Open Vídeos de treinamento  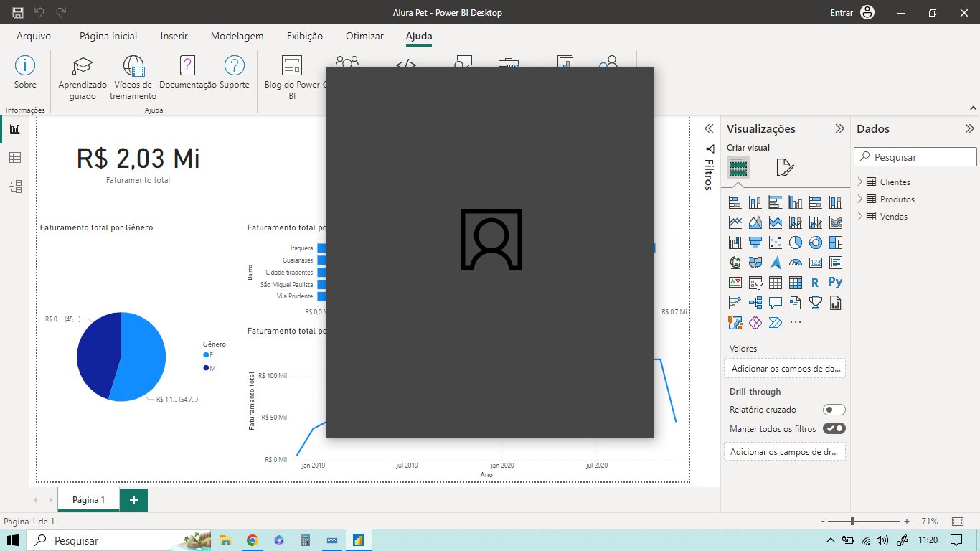(133, 77)
